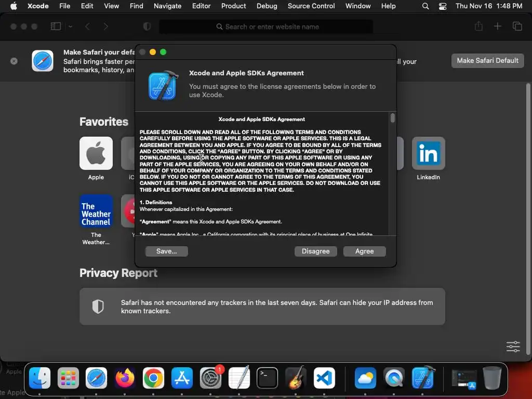
Task: Open Finder from the Dock
Action: [39, 378]
